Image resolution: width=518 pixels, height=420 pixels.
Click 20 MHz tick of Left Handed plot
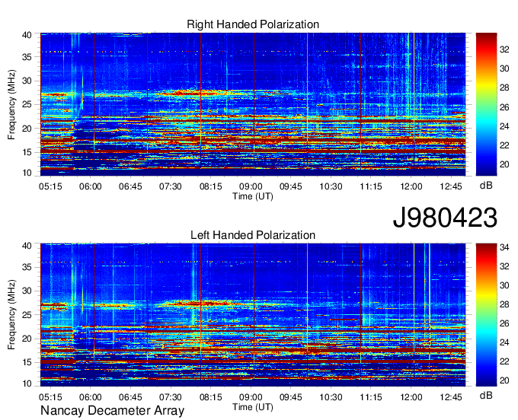[27, 339]
